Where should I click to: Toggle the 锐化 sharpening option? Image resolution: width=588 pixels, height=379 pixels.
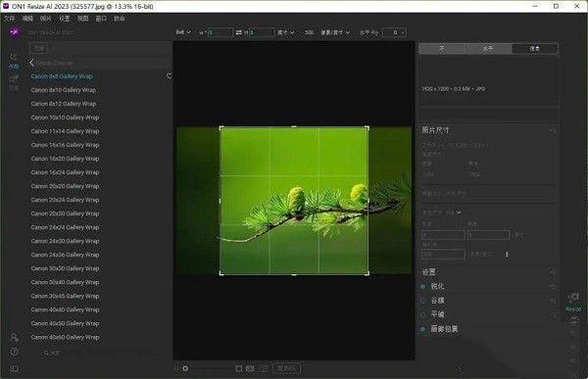423,286
